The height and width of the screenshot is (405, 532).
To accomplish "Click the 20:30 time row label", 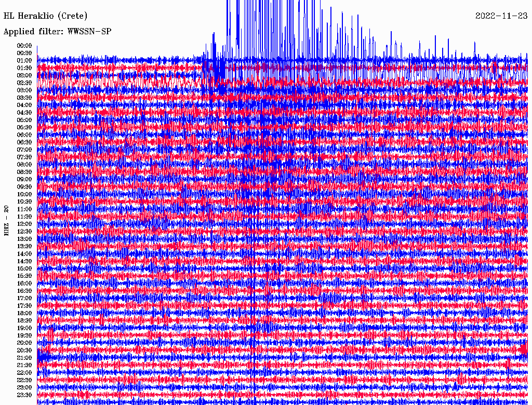I will [x=24, y=350].
